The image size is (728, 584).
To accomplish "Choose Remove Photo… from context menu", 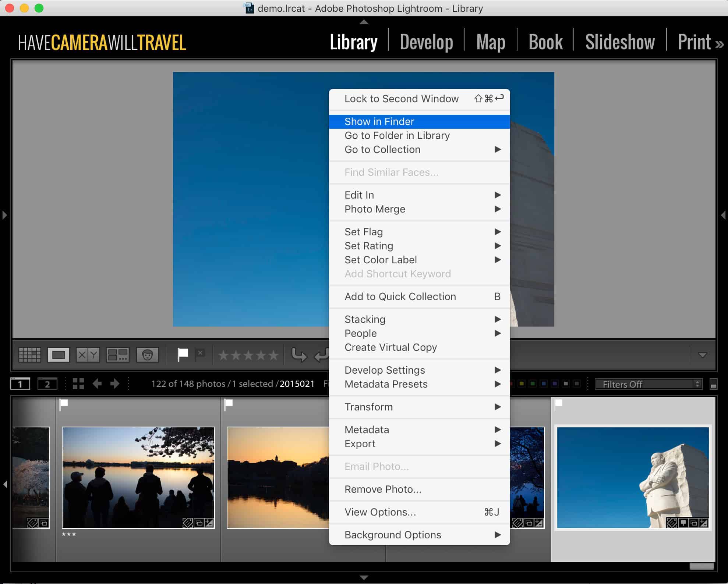I will (419, 489).
